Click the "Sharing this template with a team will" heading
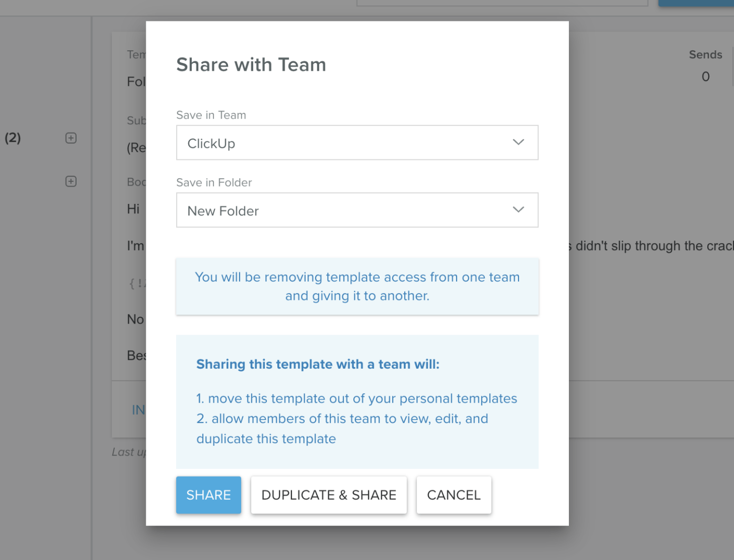This screenshot has height=560, width=734. click(318, 364)
